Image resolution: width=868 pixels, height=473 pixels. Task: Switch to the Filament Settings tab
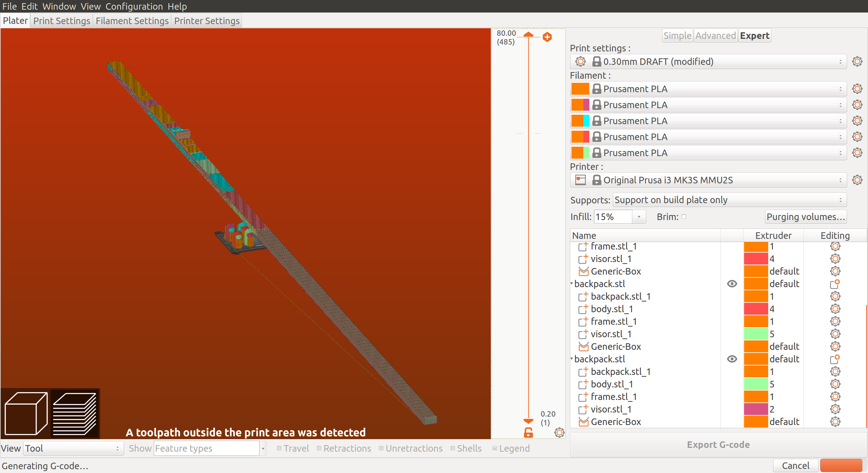click(132, 21)
